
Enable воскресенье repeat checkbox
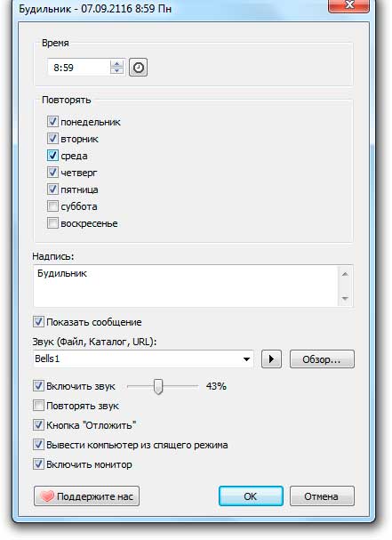click(52, 223)
